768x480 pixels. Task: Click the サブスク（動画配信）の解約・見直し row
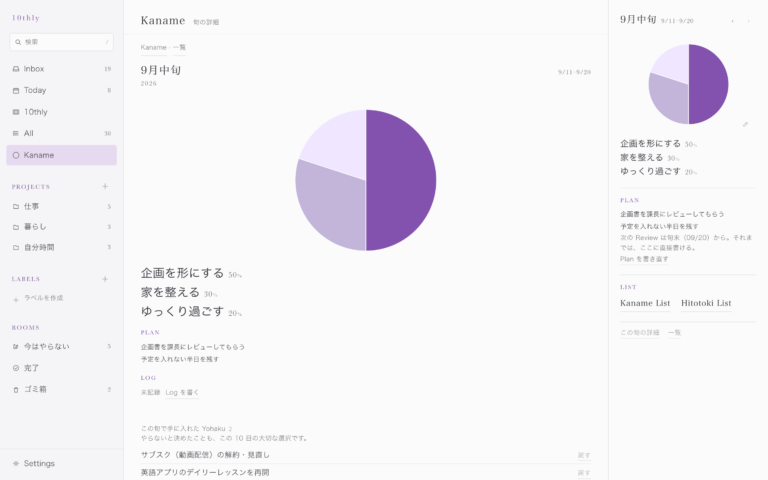365,455
